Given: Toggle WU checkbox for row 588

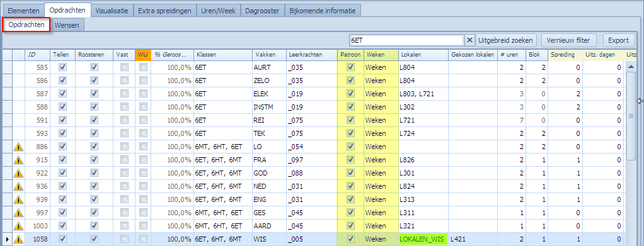Looking at the screenshot, I should [143, 106].
